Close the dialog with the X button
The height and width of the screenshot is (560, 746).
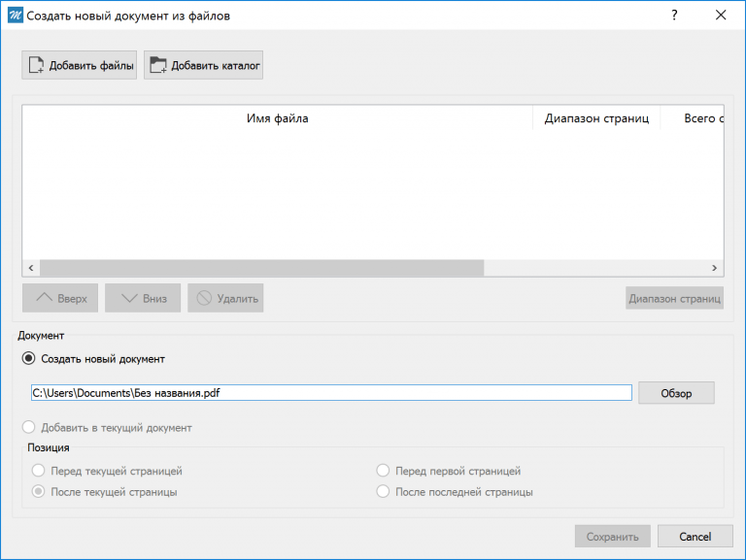click(721, 16)
